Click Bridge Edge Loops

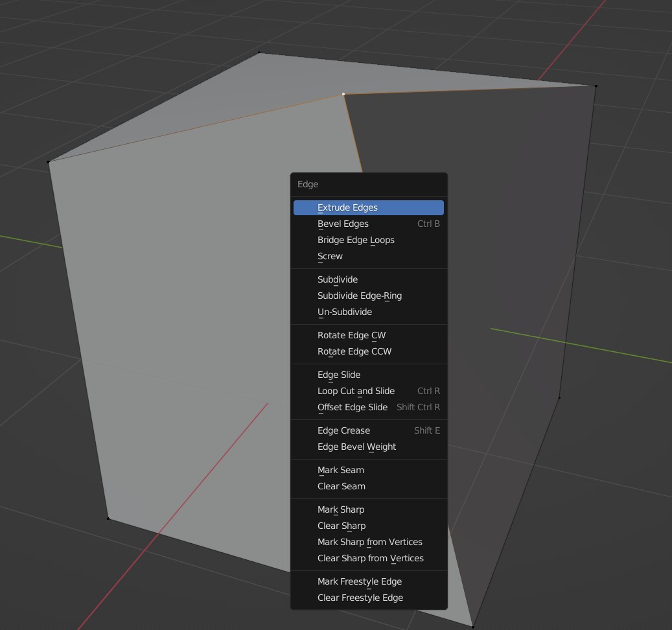coord(369,240)
